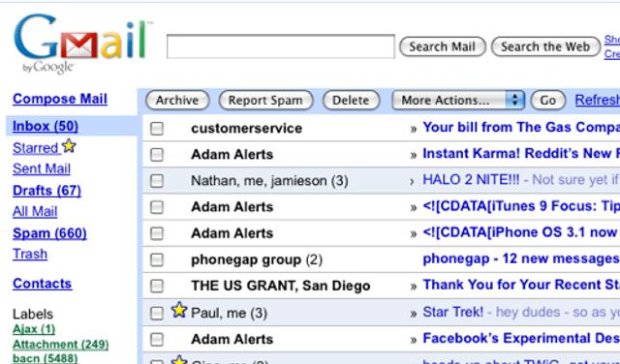620x364 pixels.
Task: Click the double-arrow marker on Facebook's Experimental email
Action: click(414, 340)
